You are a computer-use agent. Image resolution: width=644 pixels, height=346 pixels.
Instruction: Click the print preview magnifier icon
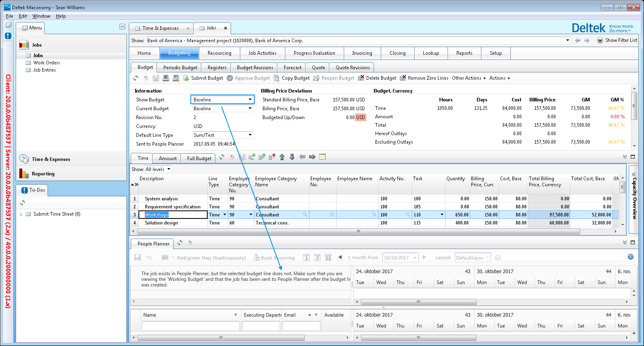tap(176, 78)
